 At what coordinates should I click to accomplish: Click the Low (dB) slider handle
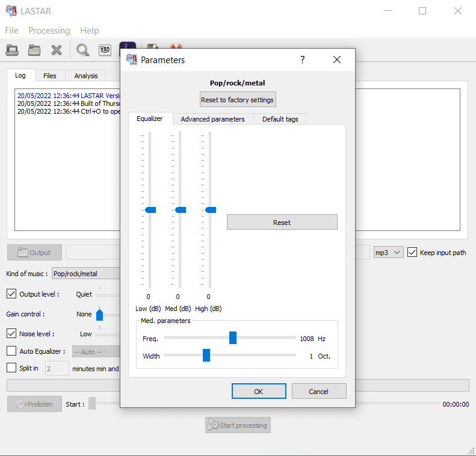click(x=150, y=210)
